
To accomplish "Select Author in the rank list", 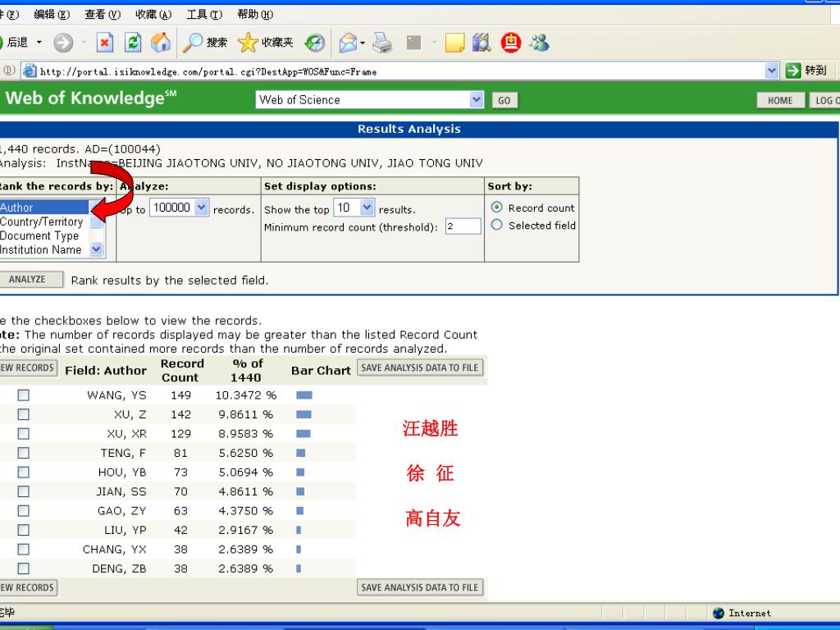I will tap(44, 208).
